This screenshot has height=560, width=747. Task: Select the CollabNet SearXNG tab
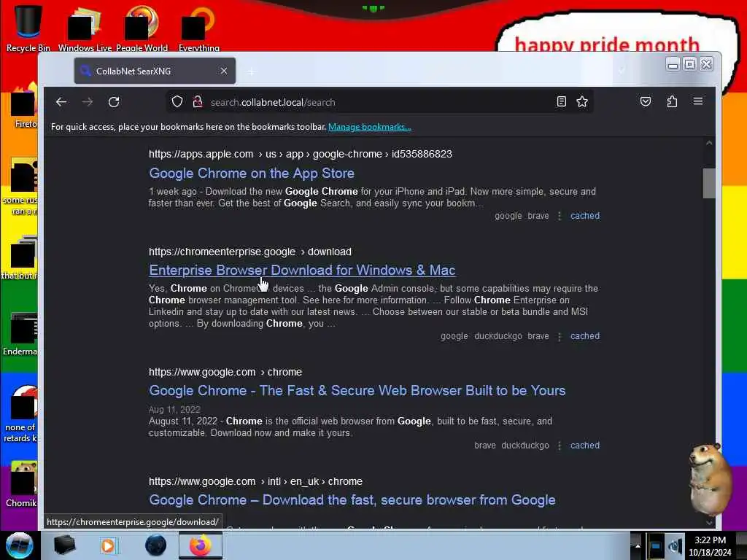coord(155,71)
